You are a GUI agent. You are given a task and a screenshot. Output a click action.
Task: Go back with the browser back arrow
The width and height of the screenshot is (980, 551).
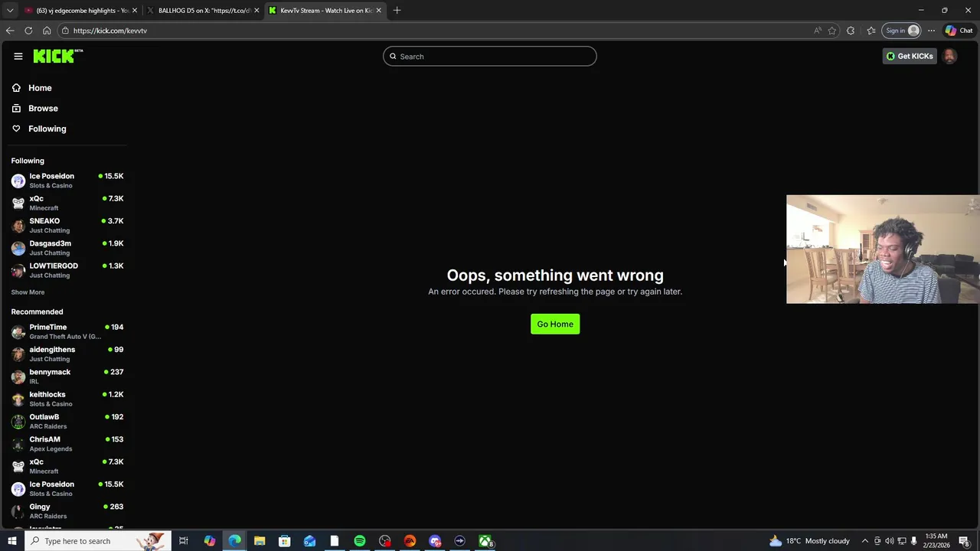(10, 31)
